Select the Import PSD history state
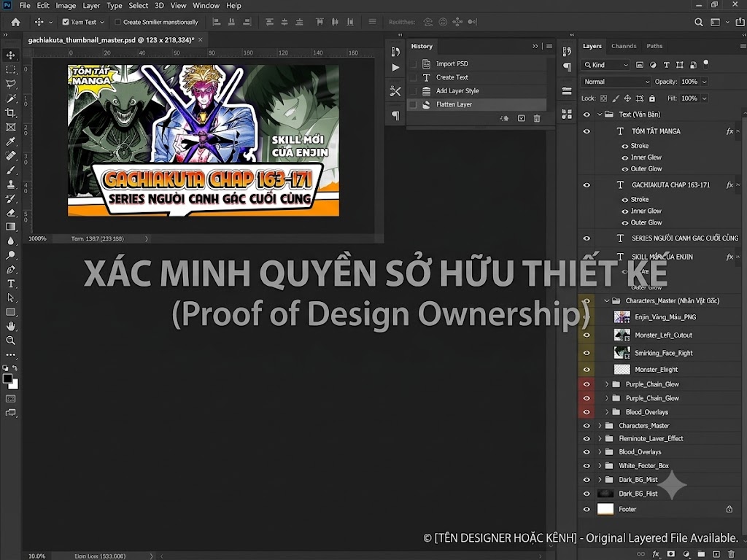Viewport: 747px width, 560px height. click(x=476, y=64)
